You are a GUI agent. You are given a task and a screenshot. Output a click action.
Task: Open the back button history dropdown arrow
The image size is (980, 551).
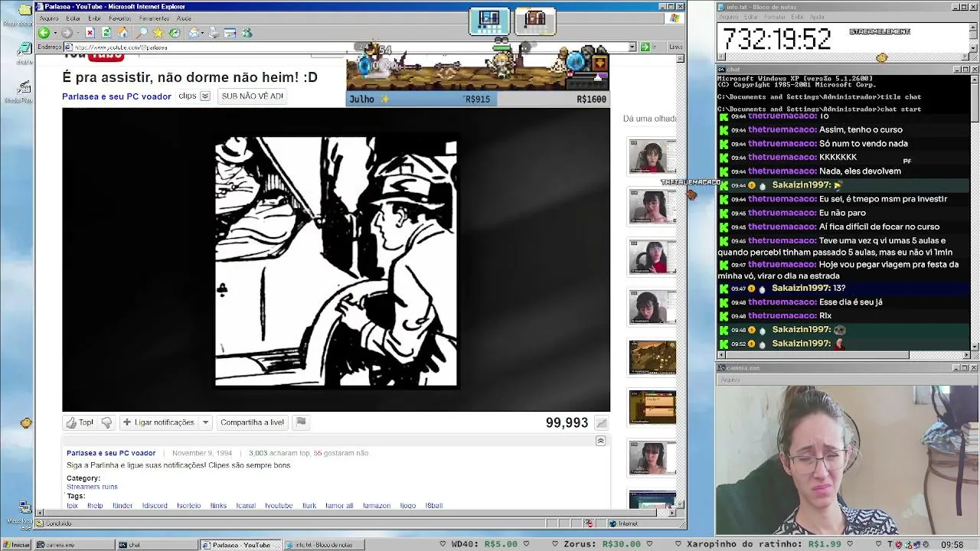click(x=54, y=33)
